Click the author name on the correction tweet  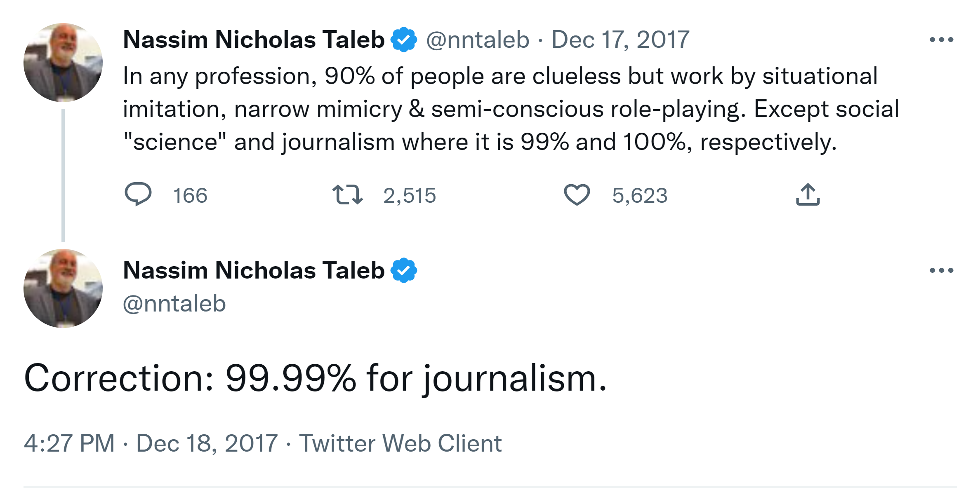click(x=254, y=271)
